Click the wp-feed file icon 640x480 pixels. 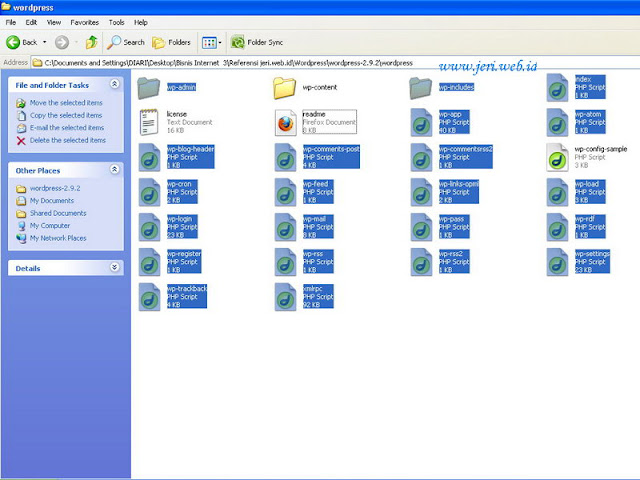[285, 192]
